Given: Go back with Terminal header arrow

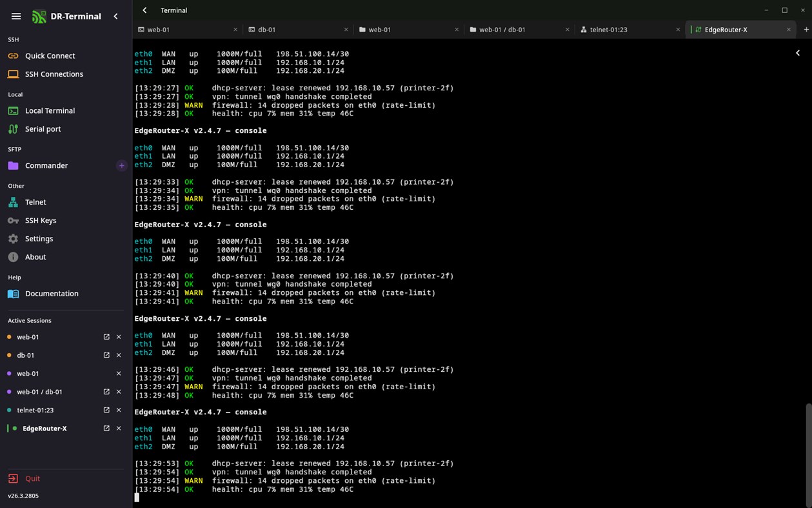Looking at the screenshot, I should pos(144,10).
